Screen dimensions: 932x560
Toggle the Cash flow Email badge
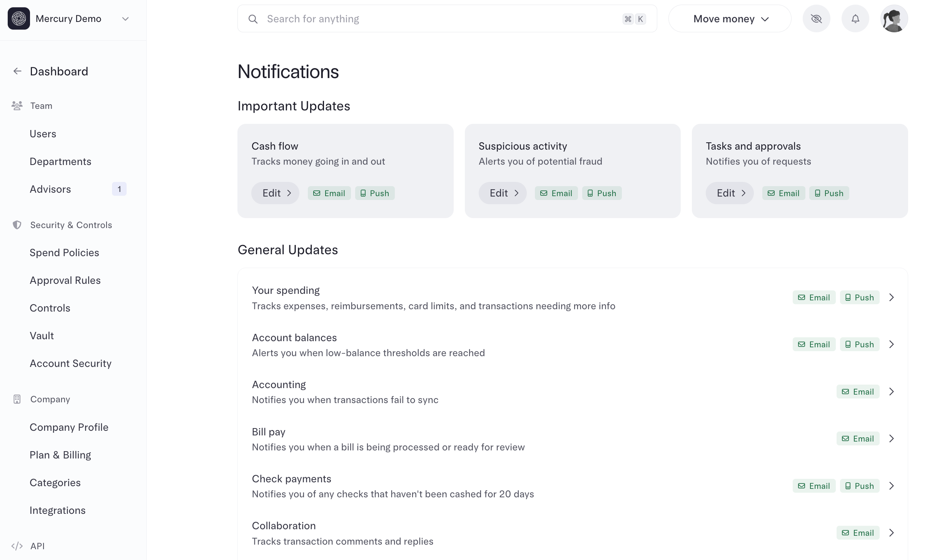coord(329,193)
